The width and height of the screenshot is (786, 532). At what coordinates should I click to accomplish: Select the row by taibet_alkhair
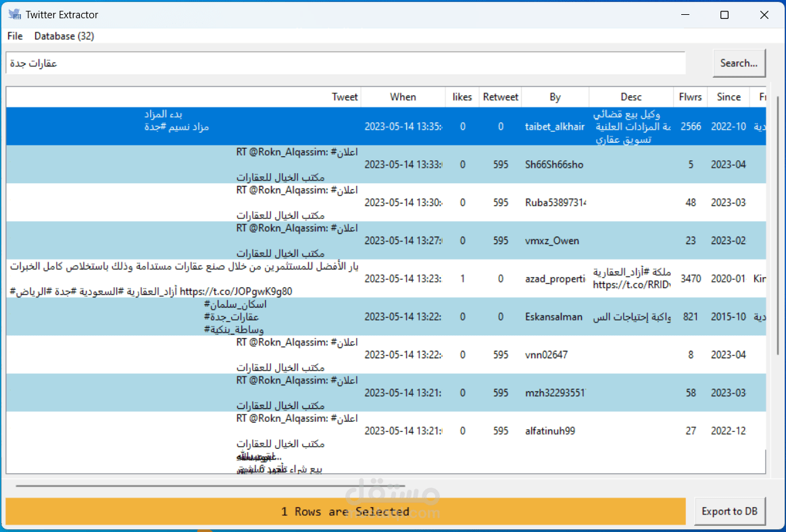tap(386, 126)
